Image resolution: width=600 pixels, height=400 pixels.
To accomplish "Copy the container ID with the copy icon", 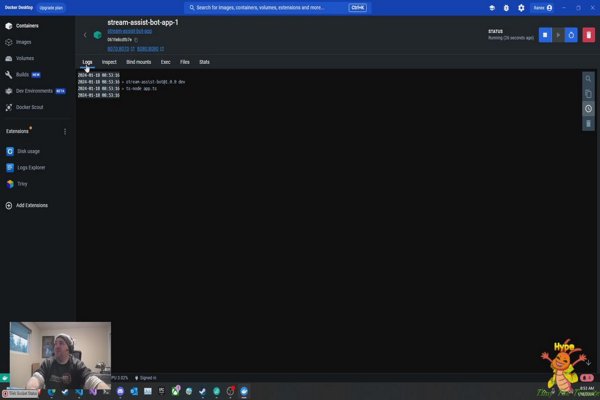I will (136, 40).
